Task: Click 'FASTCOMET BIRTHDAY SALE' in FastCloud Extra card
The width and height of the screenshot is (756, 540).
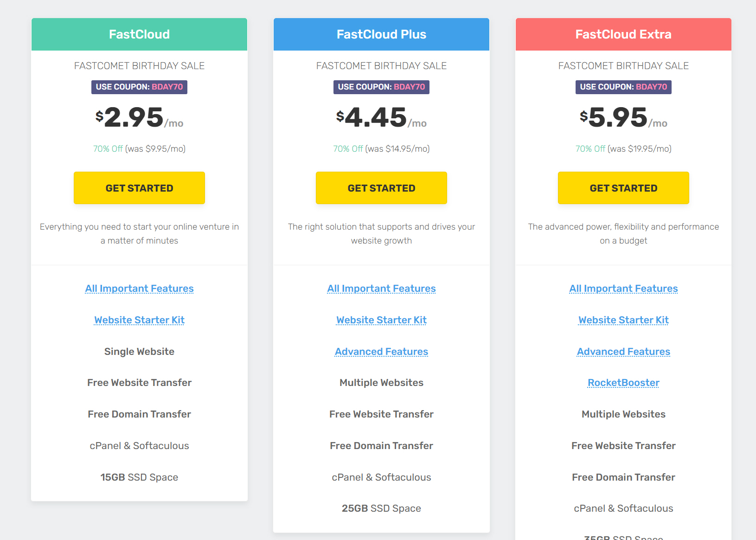Action: click(x=623, y=66)
